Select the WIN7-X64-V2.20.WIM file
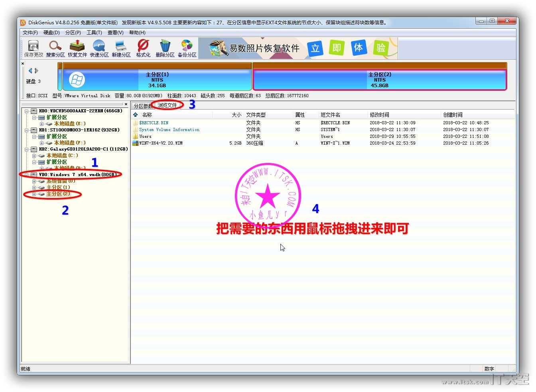The height and width of the screenshot is (392, 536). click(x=161, y=143)
